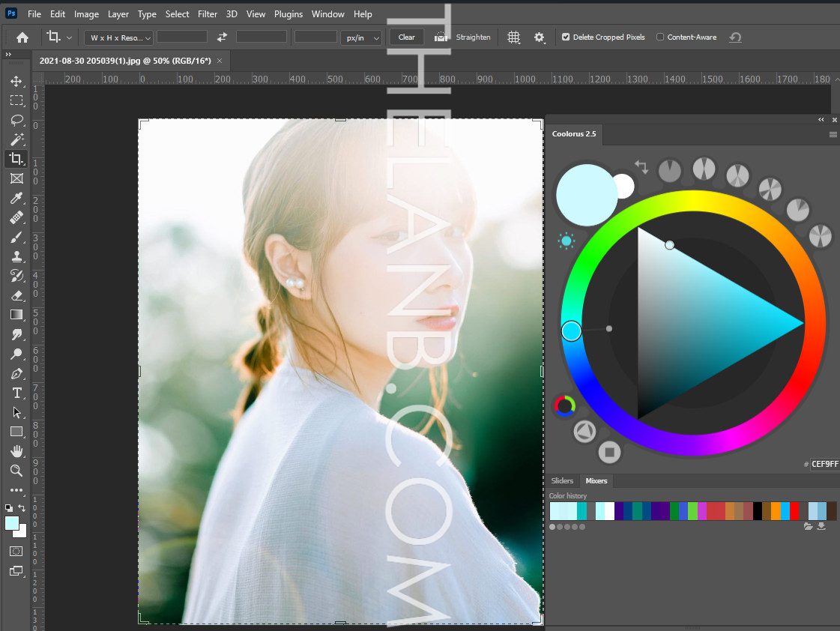Select the Move tool
The width and height of the screenshot is (840, 631).
click(x=16, y=81)
